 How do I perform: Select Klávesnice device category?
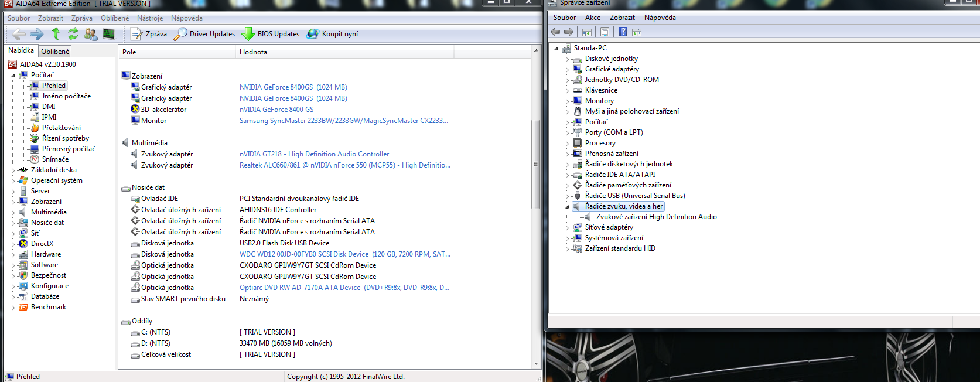pos(601,90)
